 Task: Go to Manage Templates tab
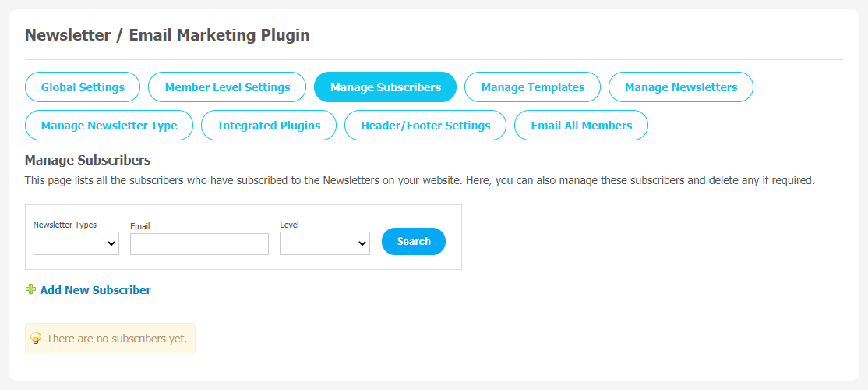pos(532,87)
